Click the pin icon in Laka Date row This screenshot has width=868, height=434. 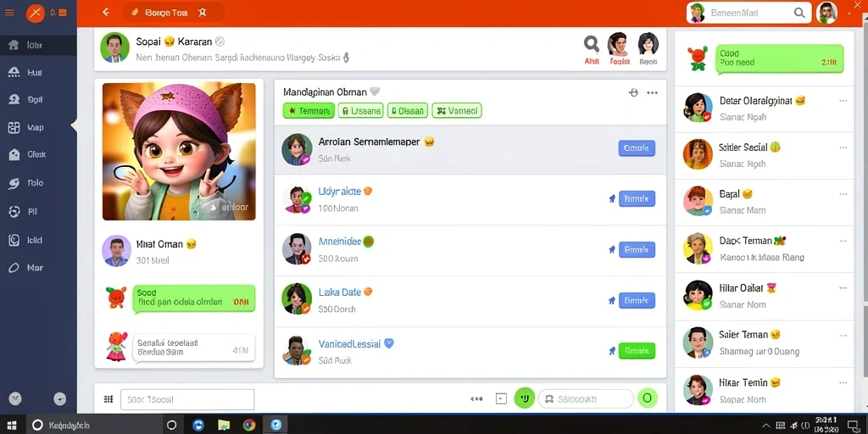pyautogui.click(x=612, y=301)
